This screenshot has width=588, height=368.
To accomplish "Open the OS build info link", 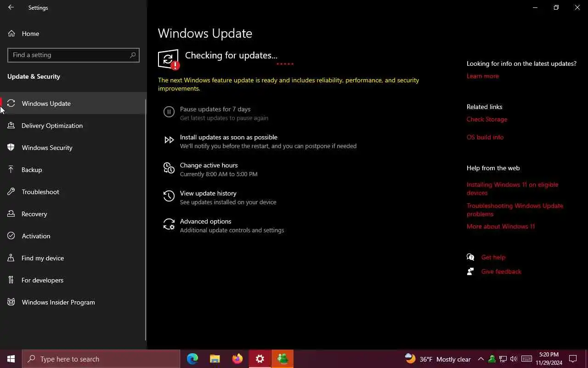I will pyautogui.click(x=485, y=137).
